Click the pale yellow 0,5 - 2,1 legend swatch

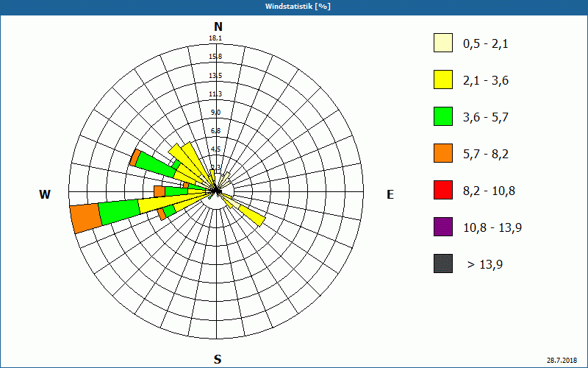[x=443, y=43]
